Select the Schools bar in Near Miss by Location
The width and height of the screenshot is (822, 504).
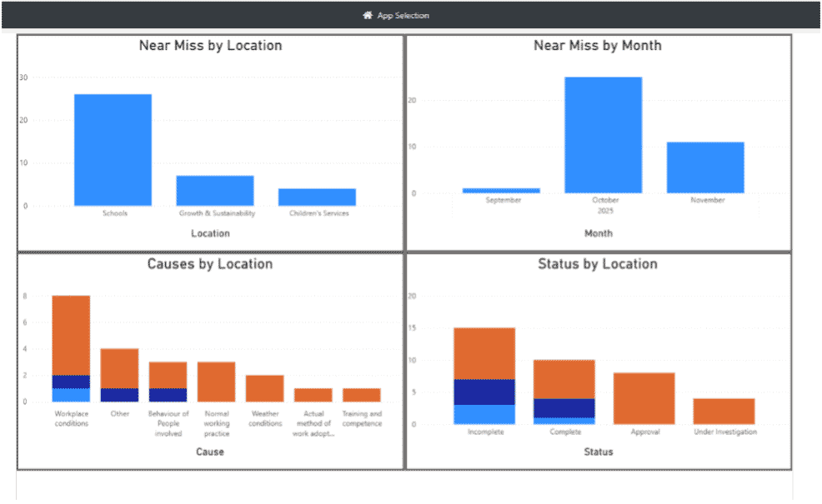tap(113, 150)
